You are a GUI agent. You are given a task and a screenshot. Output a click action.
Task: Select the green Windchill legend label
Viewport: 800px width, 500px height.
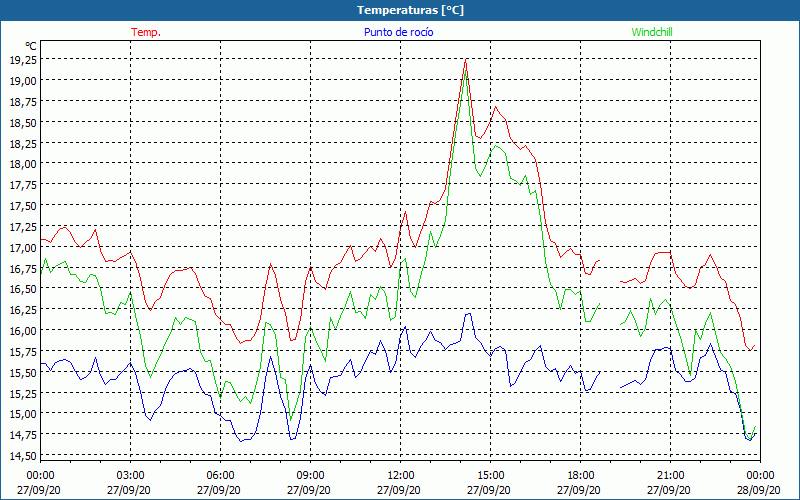pos(652,32)
